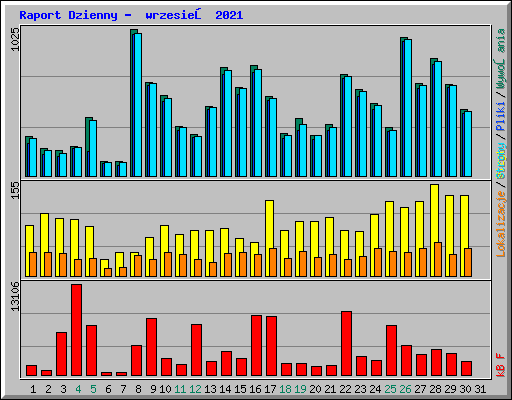Screen dimensions: 512x400
Task: Click the tallest red bar for day 4
Action: click(x=76, y=330)
